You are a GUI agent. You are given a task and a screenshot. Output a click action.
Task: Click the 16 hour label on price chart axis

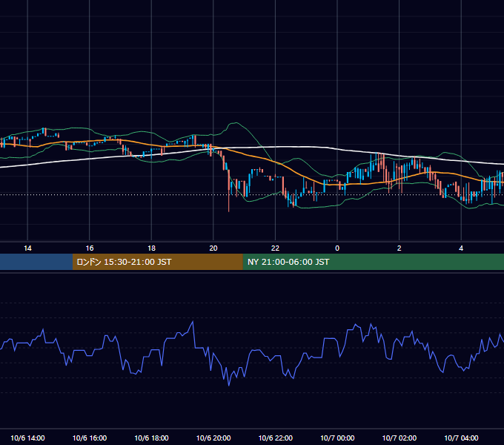point(90,248)
